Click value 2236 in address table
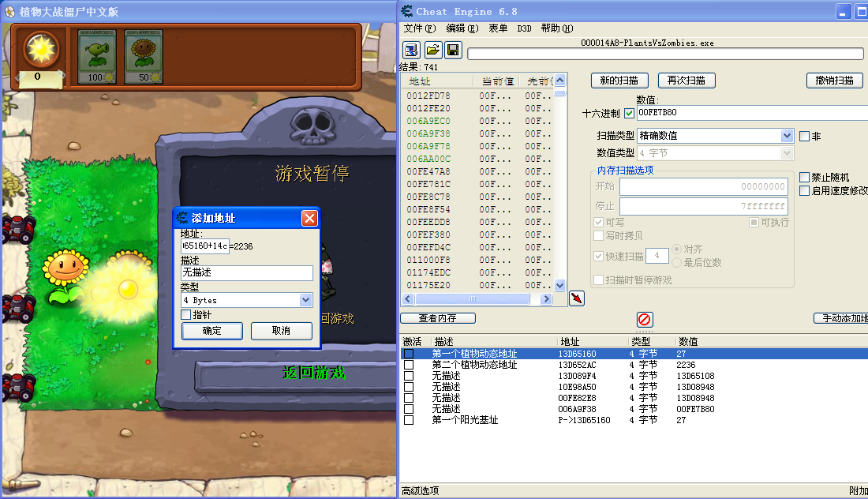This screenshot has width=868, height=499. [686, 365]
